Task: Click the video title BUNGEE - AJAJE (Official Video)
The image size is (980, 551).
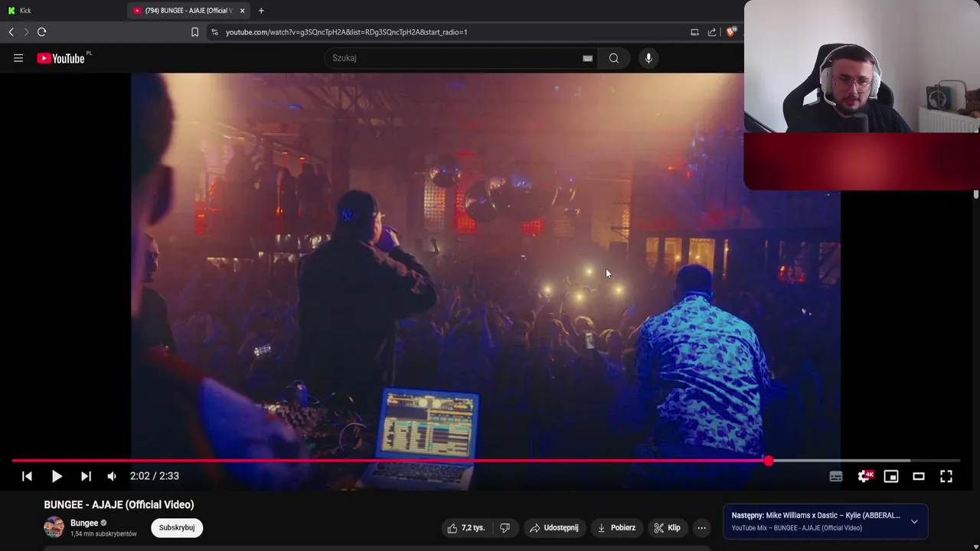Action: point(119,505)
